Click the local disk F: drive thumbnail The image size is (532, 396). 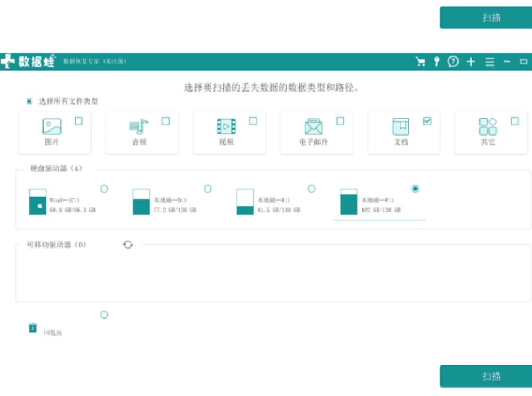pyautogui.click(x=349, y=202)
